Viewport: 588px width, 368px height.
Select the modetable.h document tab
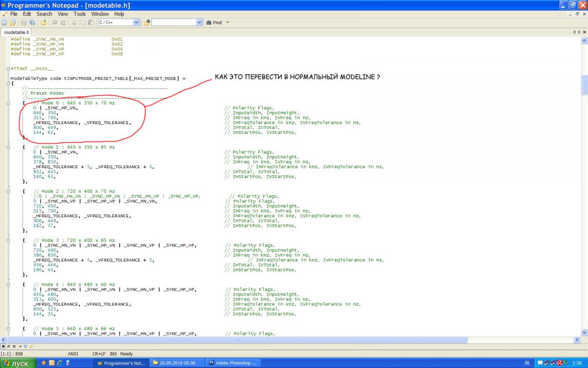[17, 32]
